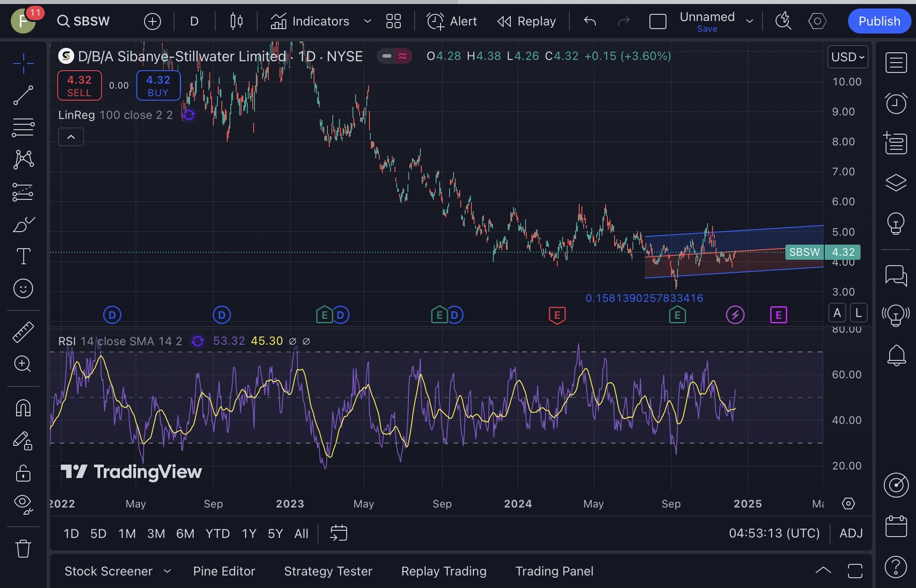
Task: Open the USD currency dropdown
Action: (x=848, y=57)
